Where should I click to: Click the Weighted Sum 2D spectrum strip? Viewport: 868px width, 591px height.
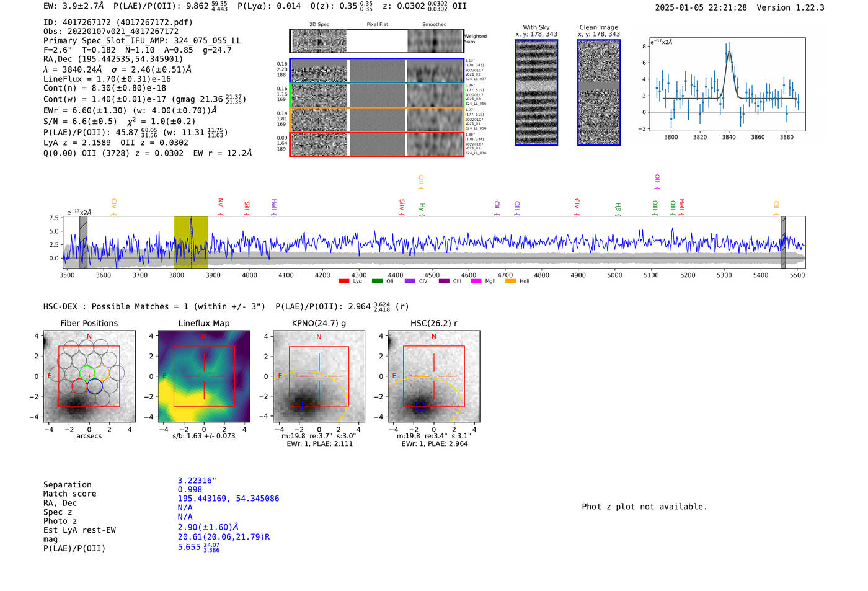click(376, 41)
